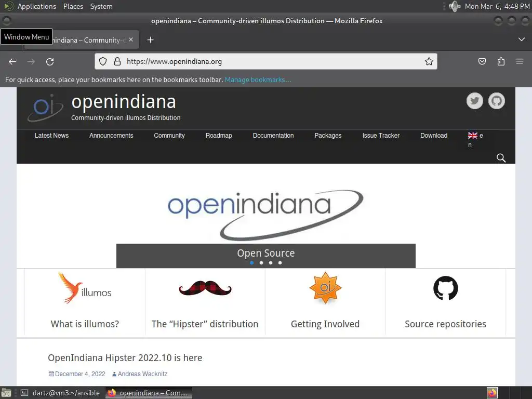
Task: Bookmark this page with the star
Action: pyautogui.click(x=429, y=61)
